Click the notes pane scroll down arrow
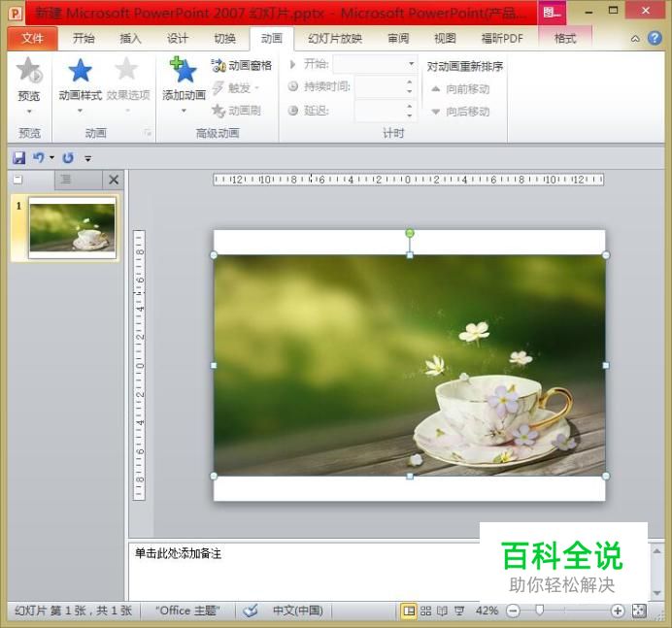The image size is (672, 628). (657, 593)
